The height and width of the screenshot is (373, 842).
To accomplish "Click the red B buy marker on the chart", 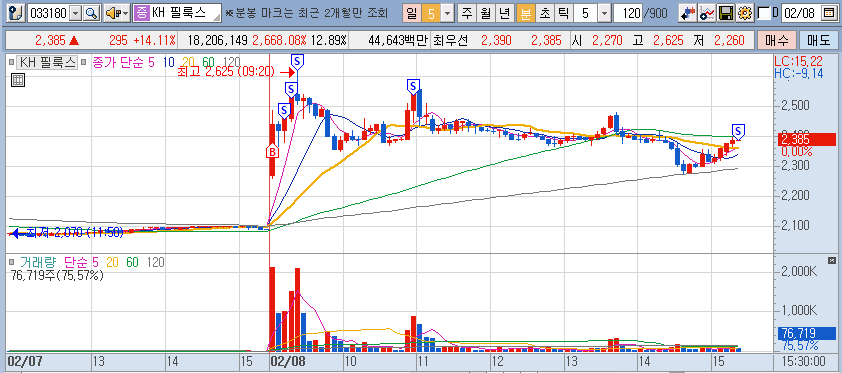I will click(272, 152).
